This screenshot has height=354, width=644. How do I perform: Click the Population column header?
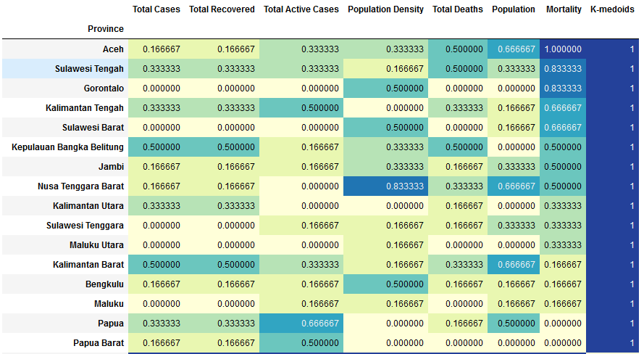[x=514, y=9]
